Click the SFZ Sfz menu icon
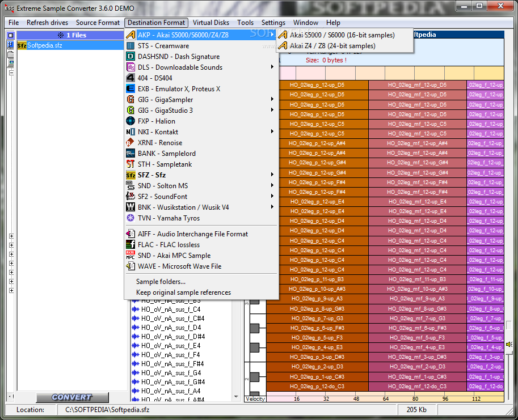 pos(131,175)
